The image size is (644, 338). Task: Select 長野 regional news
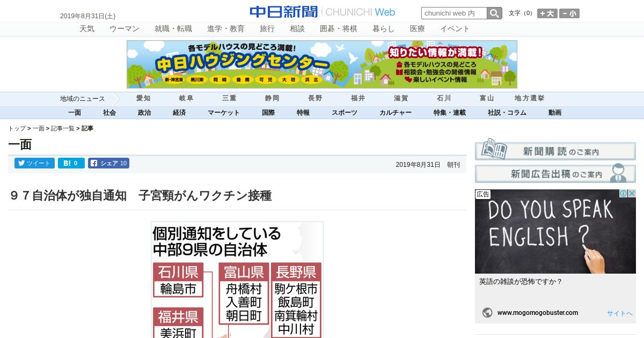click(x=315, y=98)
